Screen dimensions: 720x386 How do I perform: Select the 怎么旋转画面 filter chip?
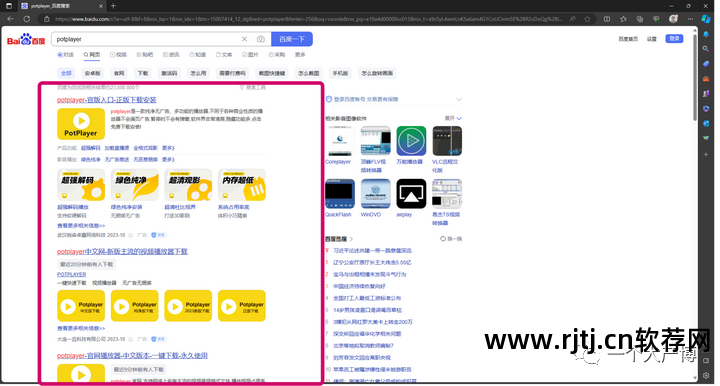click(x=377, y=73)
